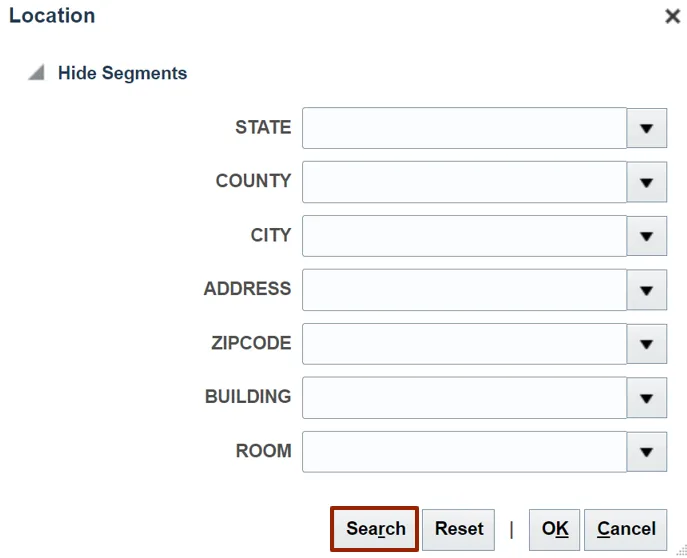Click into the STATE text field
This screenshot has width=687, height=558.
click(x=464, y=128)
